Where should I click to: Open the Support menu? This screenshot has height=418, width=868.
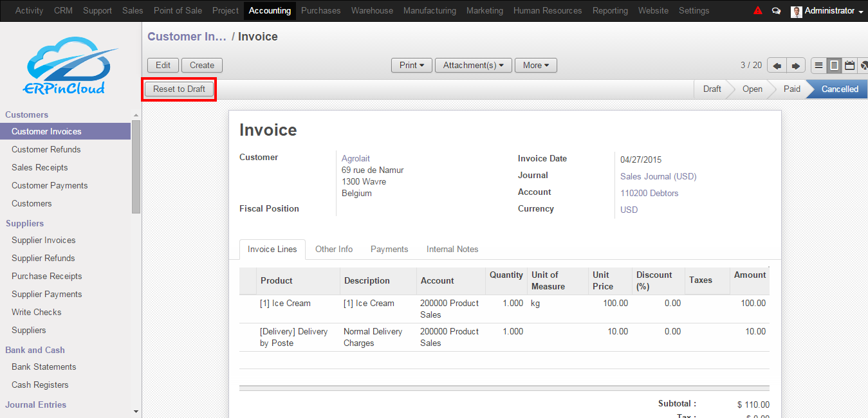[97, 11]
